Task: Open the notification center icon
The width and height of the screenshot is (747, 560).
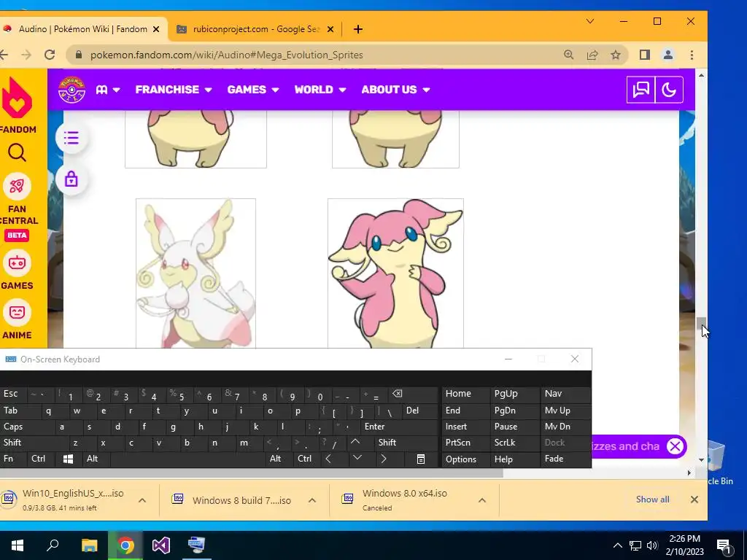Action: (724, 545)
